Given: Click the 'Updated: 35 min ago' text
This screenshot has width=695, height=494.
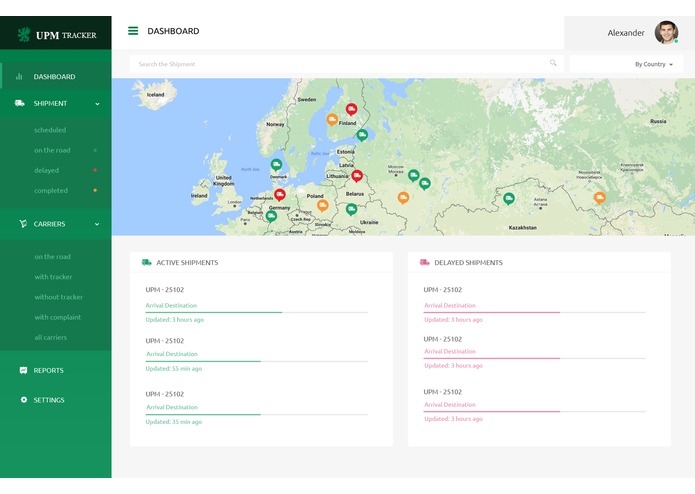Looking at the screenshot, I should (x=174, y=422).
